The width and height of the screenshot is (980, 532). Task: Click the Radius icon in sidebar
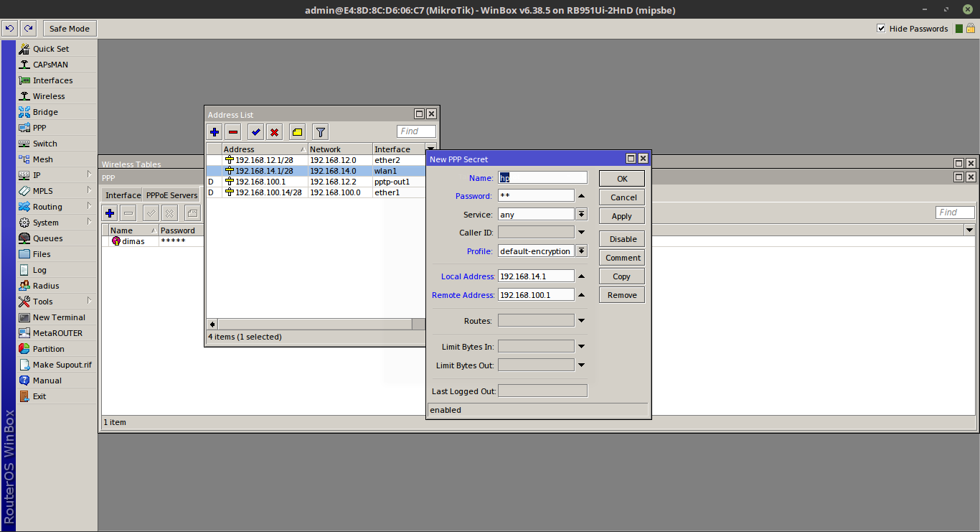tap(24, 286)
